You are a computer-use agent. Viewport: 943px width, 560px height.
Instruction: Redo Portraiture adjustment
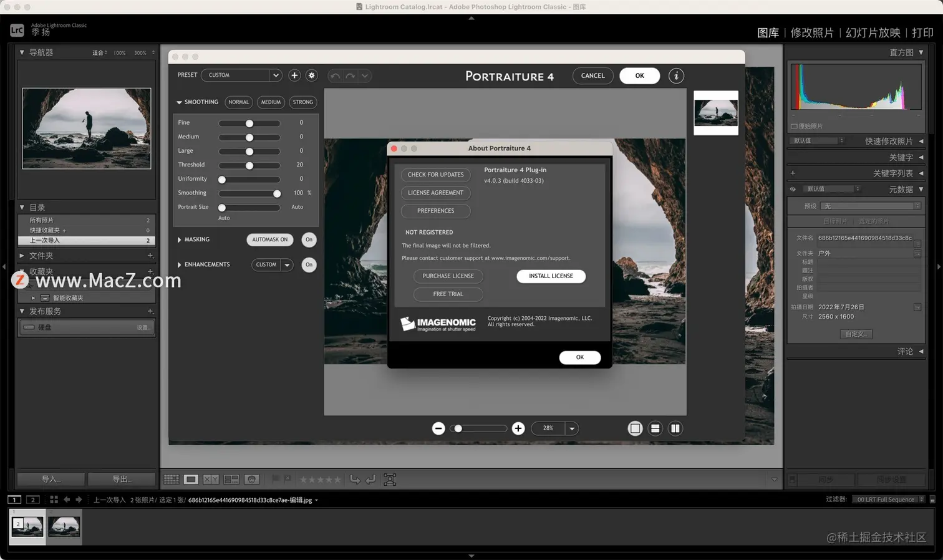point(351,76)
